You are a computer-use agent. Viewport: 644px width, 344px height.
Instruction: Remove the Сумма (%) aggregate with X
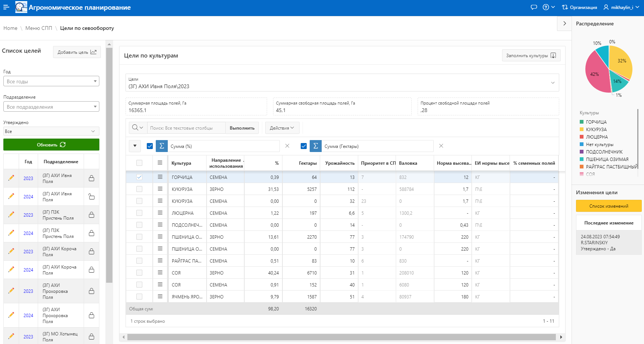[287, 146]
